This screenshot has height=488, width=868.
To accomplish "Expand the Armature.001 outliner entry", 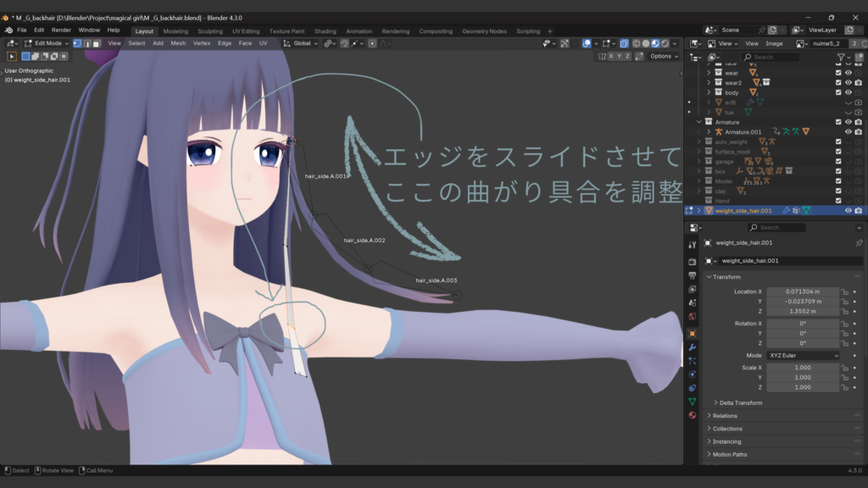I will (709, 131).
